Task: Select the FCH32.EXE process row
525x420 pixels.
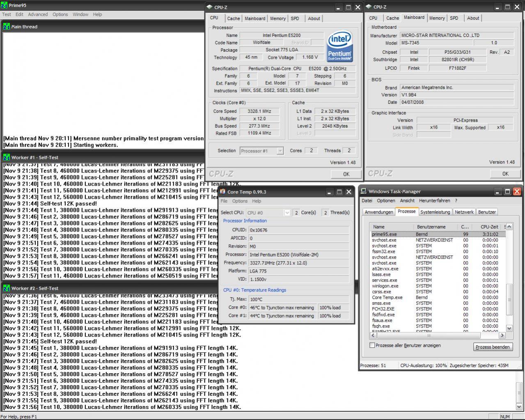Action: point(438,309)
